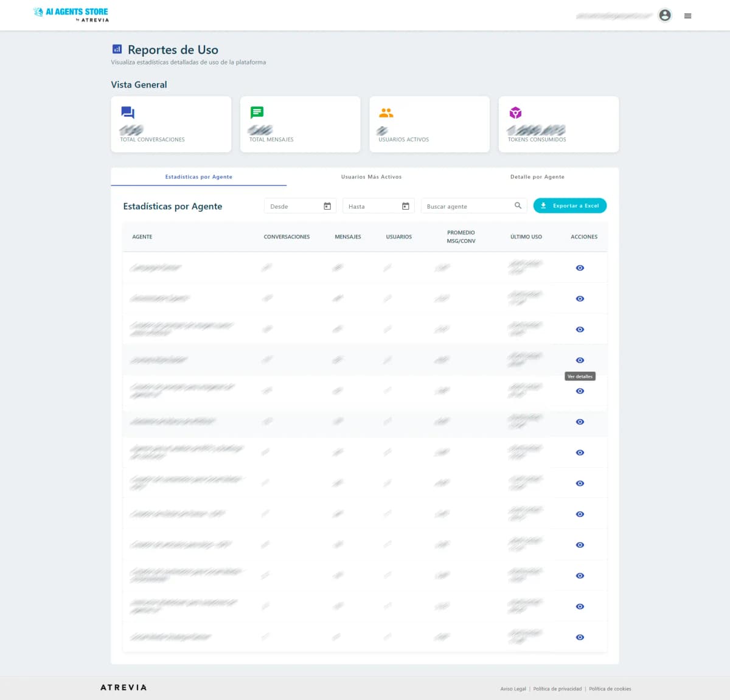The width and height of the screenshot is (730, 700).
Task: Select the Estadísticas por Agente tab
Action: click(199, 177)
